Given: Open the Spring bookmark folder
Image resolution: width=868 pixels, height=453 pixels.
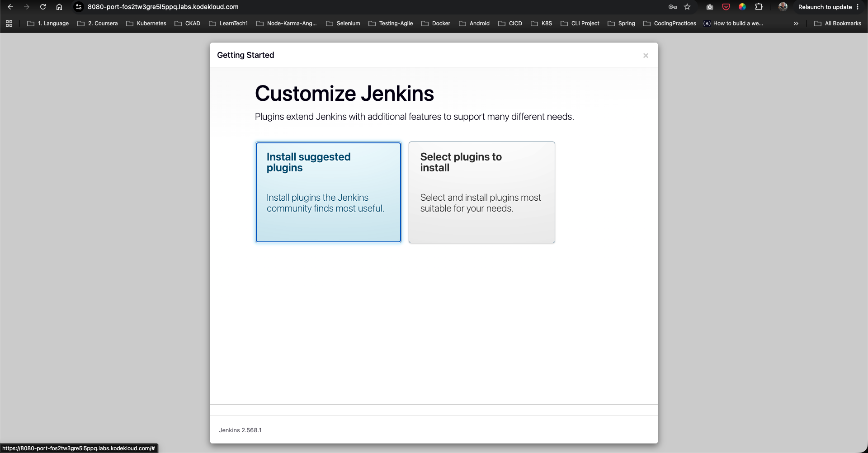Looking at the screenshot, I should [621, 24].
